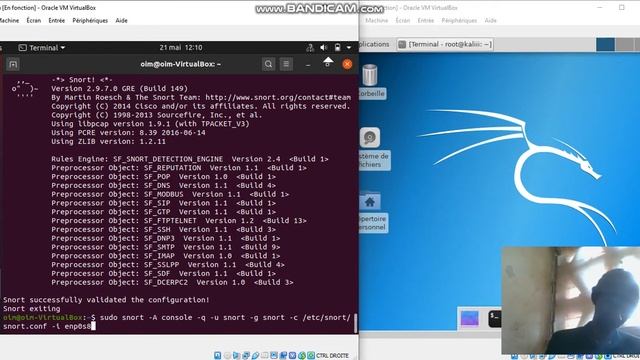Click the CTRL DROITE host key label
Screen dimensions: 640x360
(332, 356)
